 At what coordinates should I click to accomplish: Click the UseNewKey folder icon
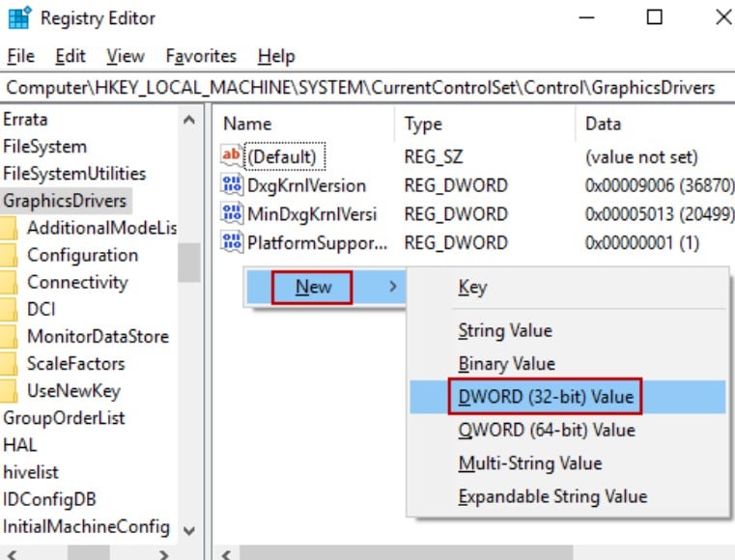pos(9,391)
